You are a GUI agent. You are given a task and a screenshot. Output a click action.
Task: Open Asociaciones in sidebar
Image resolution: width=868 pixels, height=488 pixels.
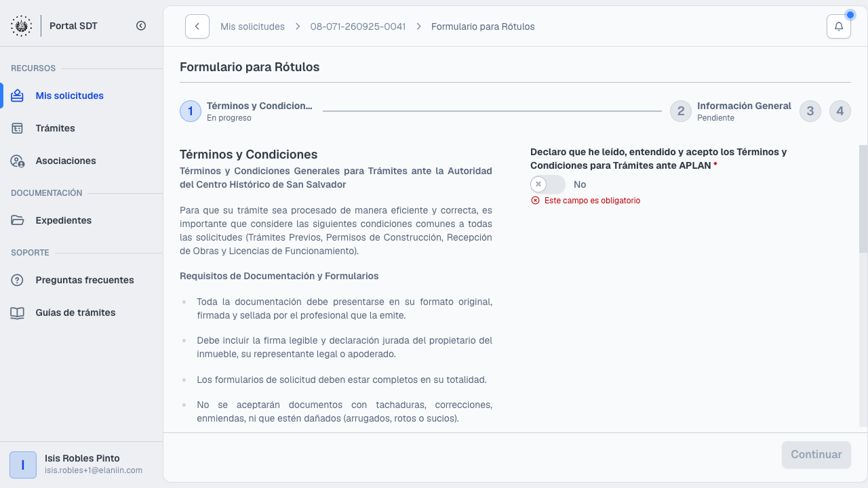66,161
